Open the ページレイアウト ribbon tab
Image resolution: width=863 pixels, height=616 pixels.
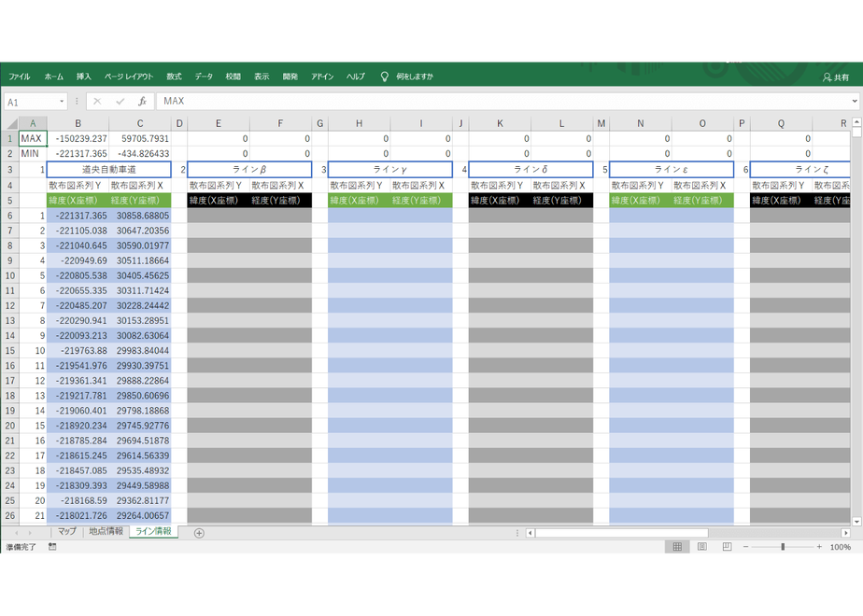(x=129, y=77)
